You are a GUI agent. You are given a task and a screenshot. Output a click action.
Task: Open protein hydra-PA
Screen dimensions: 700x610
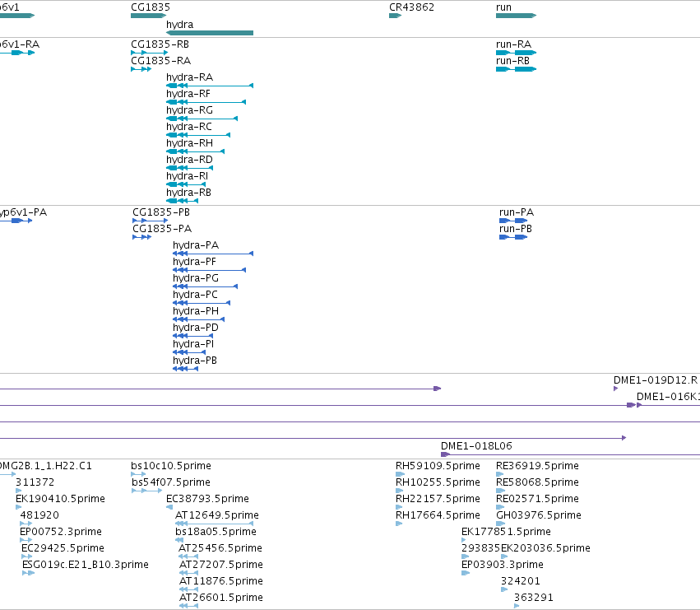point(196,245)
